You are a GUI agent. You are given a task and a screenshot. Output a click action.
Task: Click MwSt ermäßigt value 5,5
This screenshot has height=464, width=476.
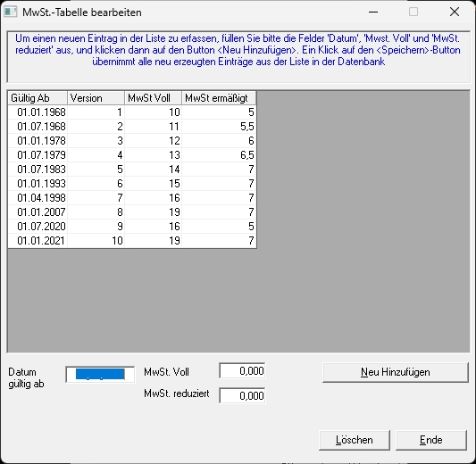tap(219, 127)
